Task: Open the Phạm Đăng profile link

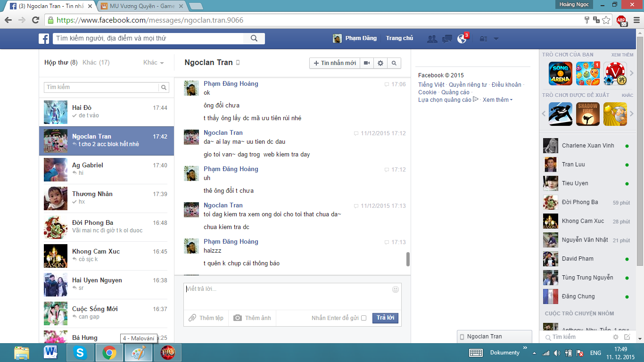Action: pyautogui.click(x=355, y=38)
